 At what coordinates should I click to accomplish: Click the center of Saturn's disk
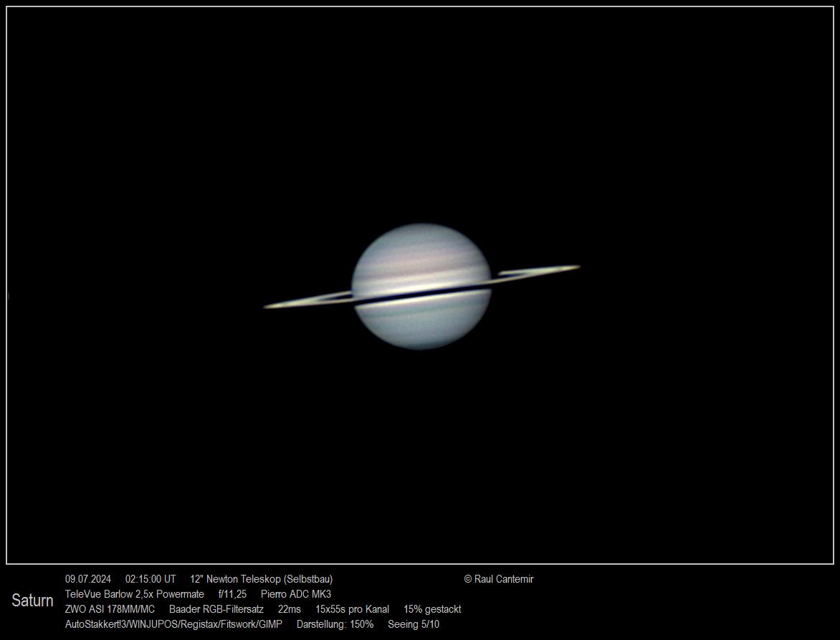(x=421, y=286)
